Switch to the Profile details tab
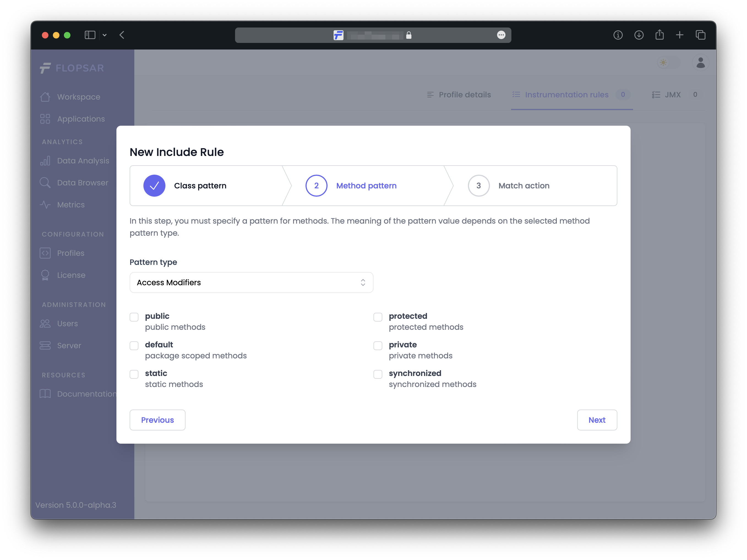This screenshot has height=560, width=747. pyautogui.click(x=465, y=95)
